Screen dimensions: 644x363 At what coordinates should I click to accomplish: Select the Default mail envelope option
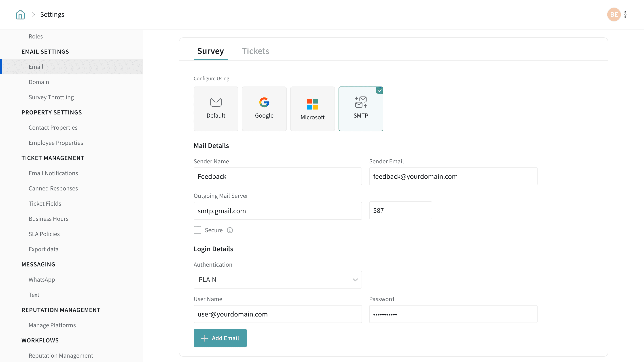(x=216, y=109)
